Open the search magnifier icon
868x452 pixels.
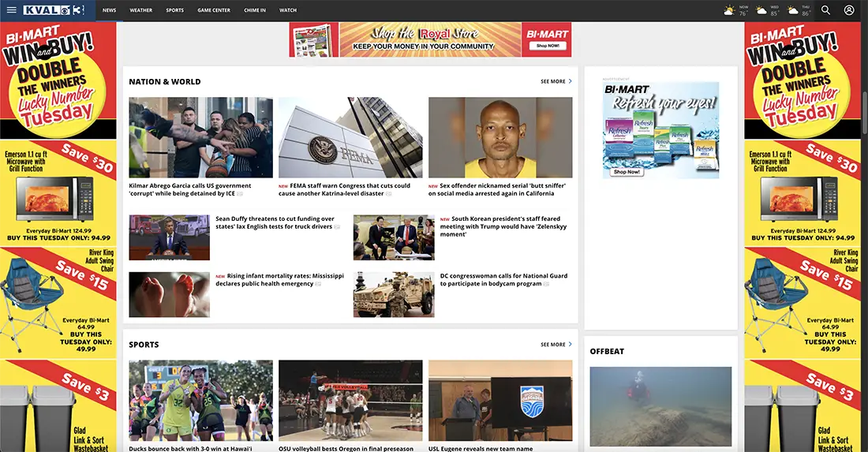[x=825, y=10]
